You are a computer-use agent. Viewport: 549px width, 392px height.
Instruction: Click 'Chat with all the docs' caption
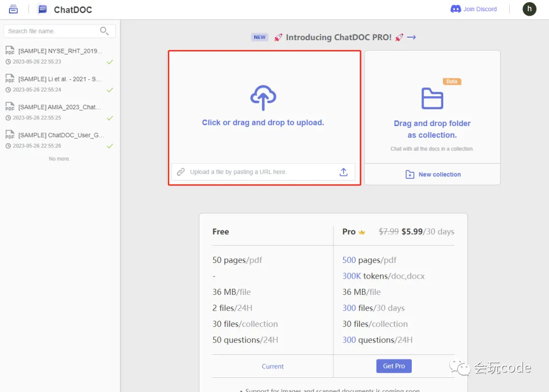pos(432,149)
